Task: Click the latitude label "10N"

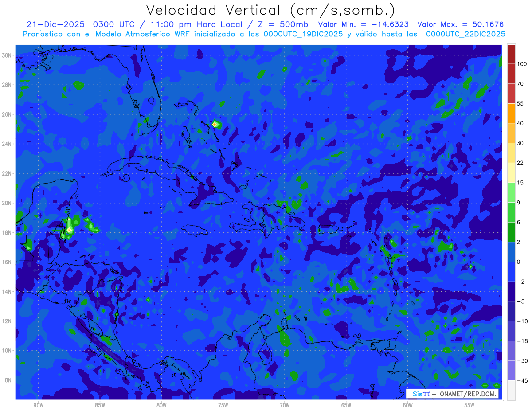Action: click(8, 351)
